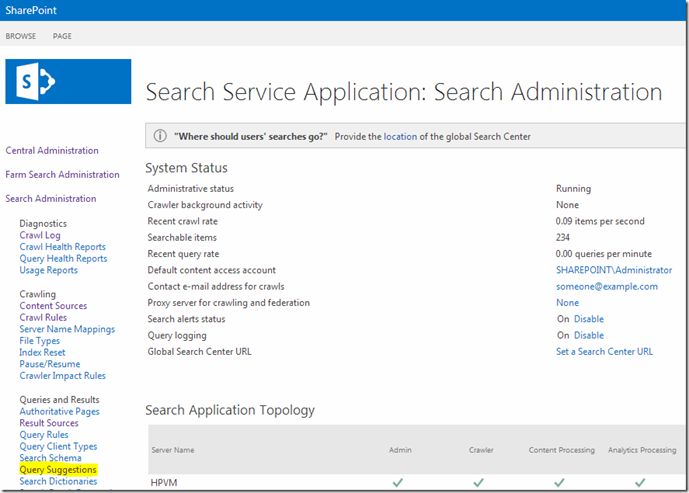Click the Admin column header
The width and height of the screenshot is (689, 493).
point(400,450)
